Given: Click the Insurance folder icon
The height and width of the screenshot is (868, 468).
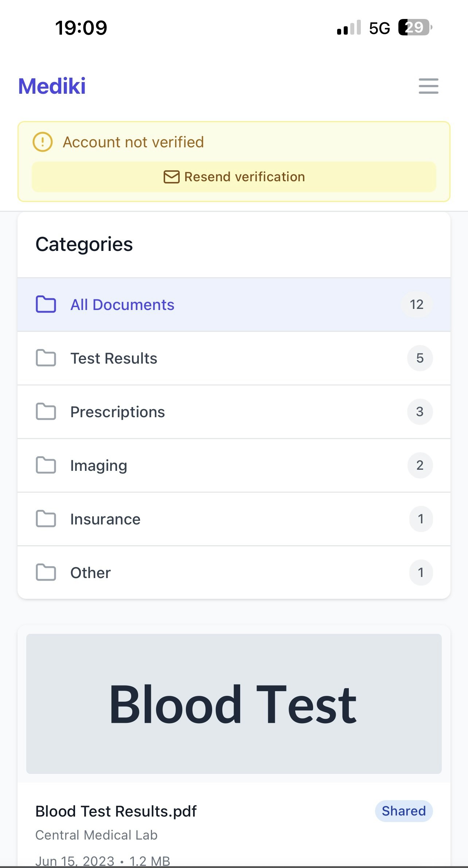Looking at the screenshot, I should [46, 519].
